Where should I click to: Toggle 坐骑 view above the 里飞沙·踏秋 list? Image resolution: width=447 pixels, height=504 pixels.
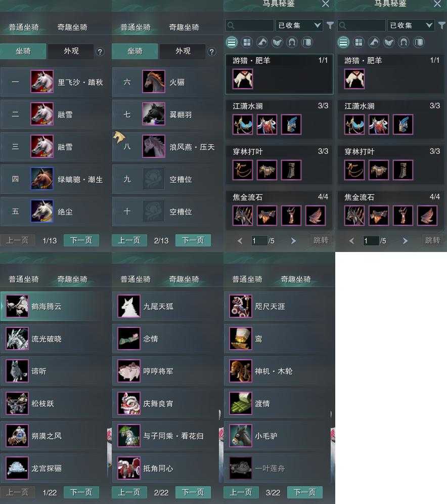23,51
